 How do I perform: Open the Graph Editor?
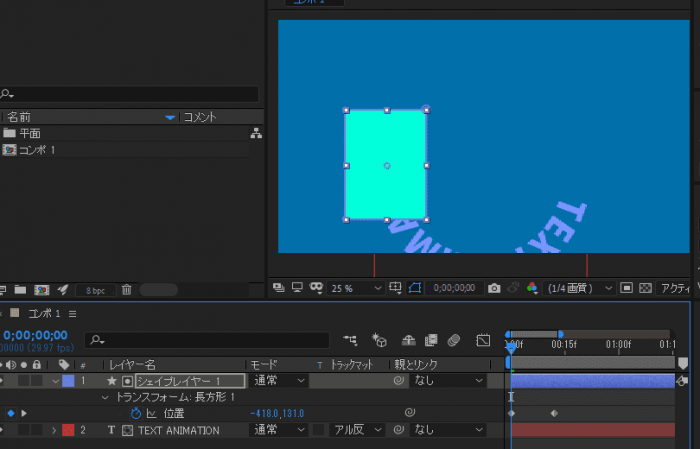click(x=483, y=341)
